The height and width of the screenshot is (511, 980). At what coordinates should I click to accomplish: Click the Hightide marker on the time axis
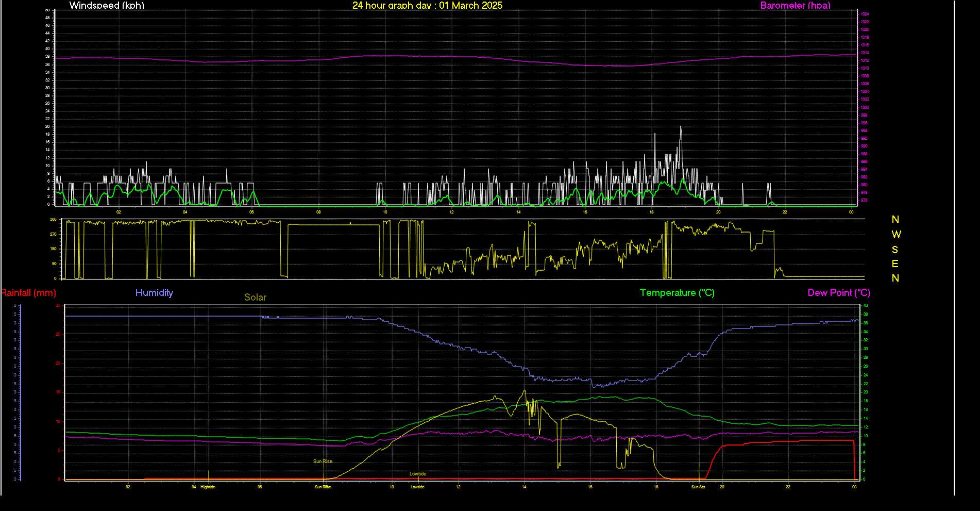(x=208, y=487)
